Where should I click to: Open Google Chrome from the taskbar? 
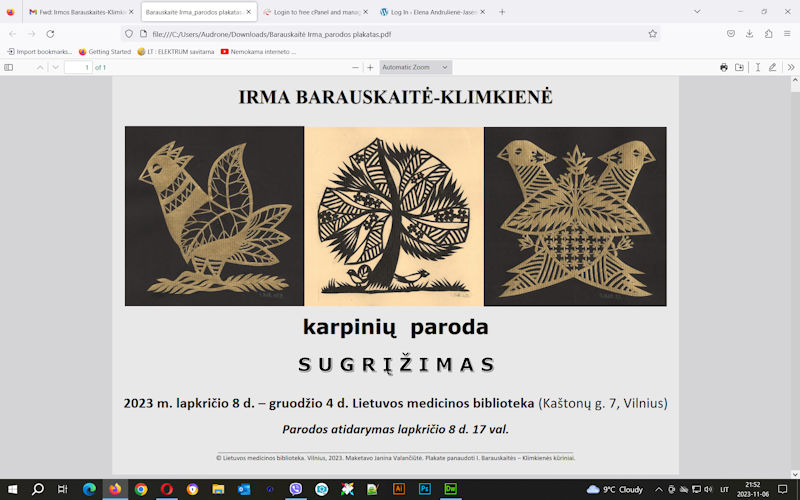click(141, 489)
